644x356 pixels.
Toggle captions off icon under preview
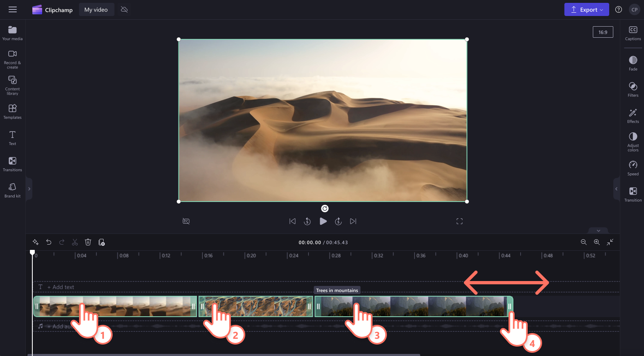pyautogui.click(x=186, y=221)
